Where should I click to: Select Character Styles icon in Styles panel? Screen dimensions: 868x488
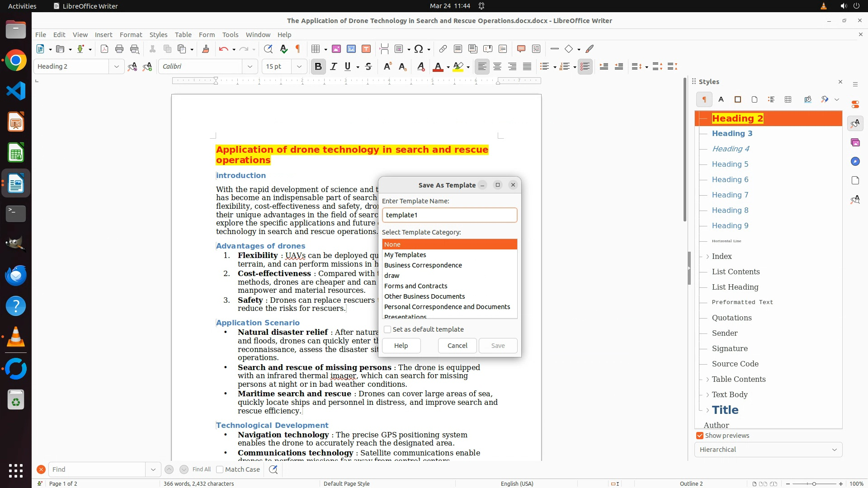pyautogui.click(x=721, y=99)
